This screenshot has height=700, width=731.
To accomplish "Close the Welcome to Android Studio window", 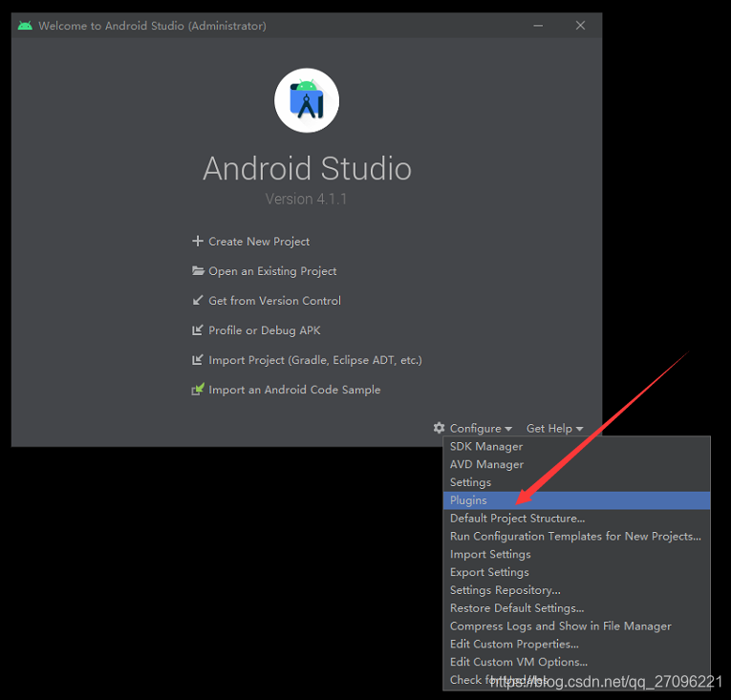I will 580,26.
